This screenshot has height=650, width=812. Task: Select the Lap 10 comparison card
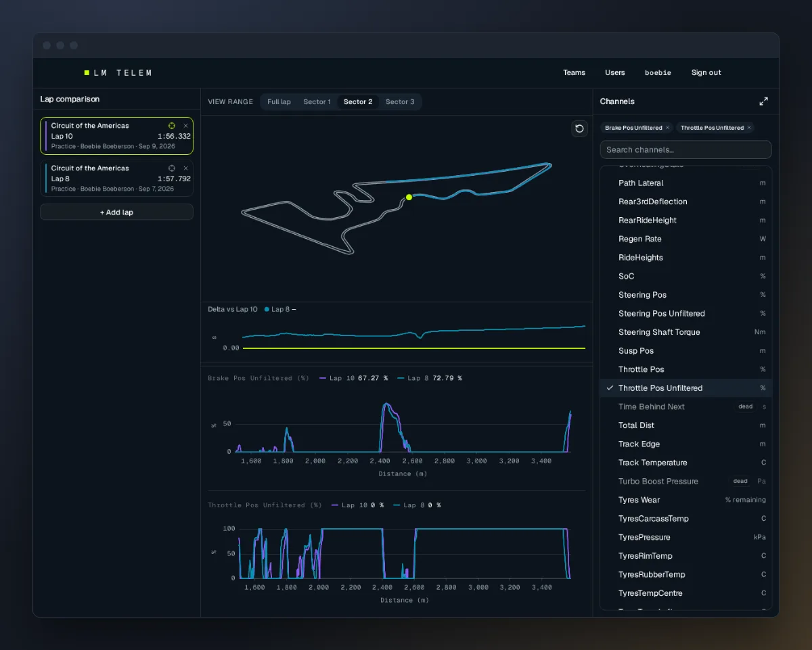tap(116, 136)
